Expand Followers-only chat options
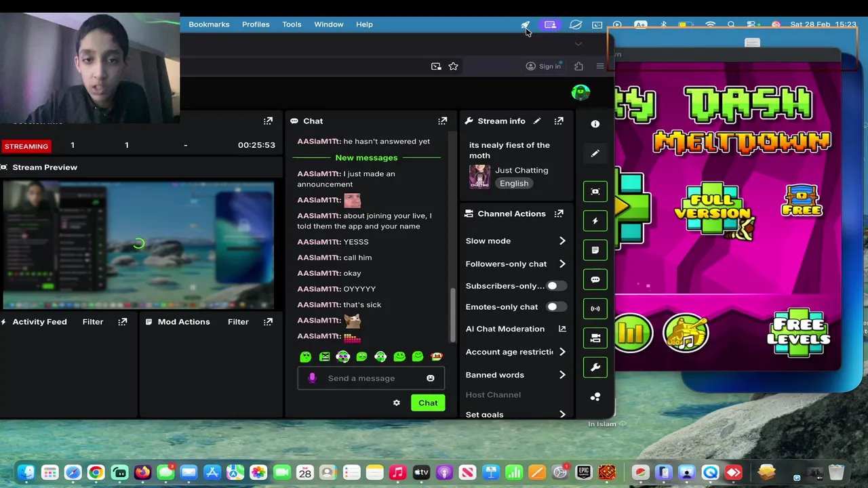This screenshot has height=488, width=868. pos(562,264)
